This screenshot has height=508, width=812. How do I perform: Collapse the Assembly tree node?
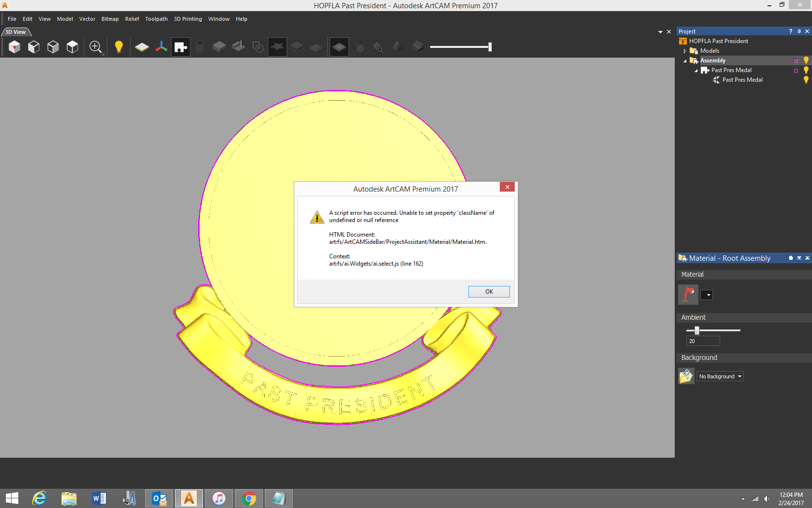pyautogui.click(x=684, y=60)
